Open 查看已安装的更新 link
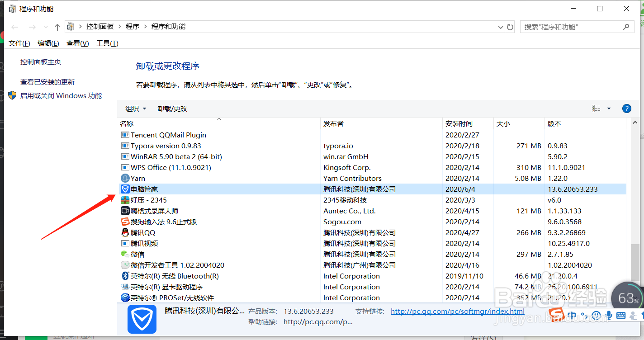The width and height of the screenshot is (644, 340). pos(47,82)
